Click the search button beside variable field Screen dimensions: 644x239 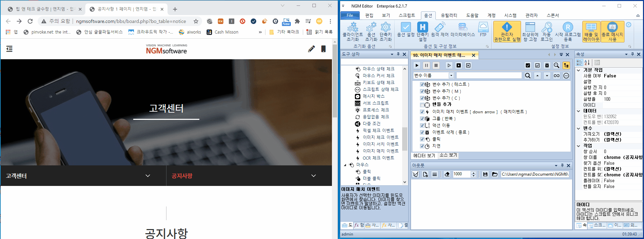coord(528,76)
